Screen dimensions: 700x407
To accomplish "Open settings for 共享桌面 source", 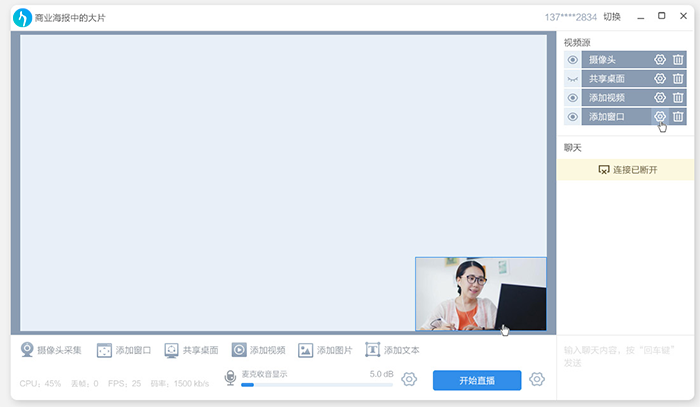I will point(660,79).
